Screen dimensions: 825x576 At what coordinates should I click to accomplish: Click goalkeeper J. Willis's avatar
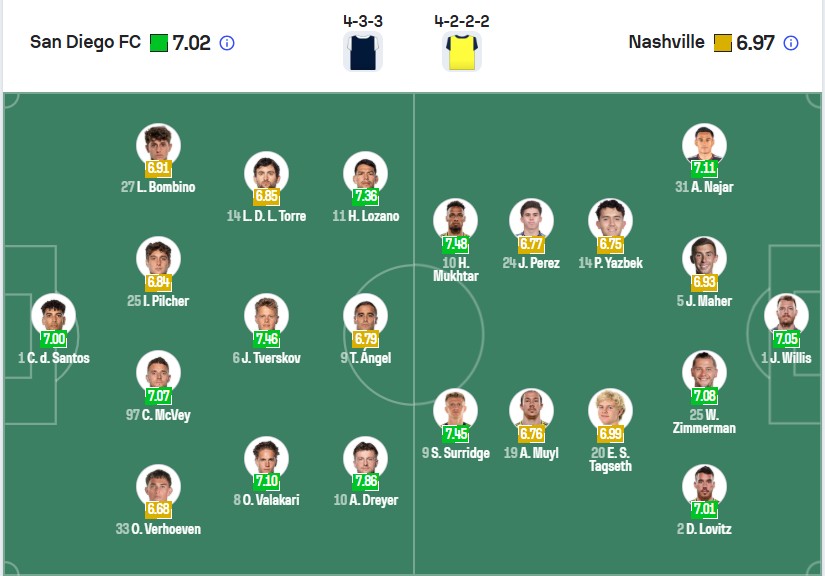coord(786,315)
